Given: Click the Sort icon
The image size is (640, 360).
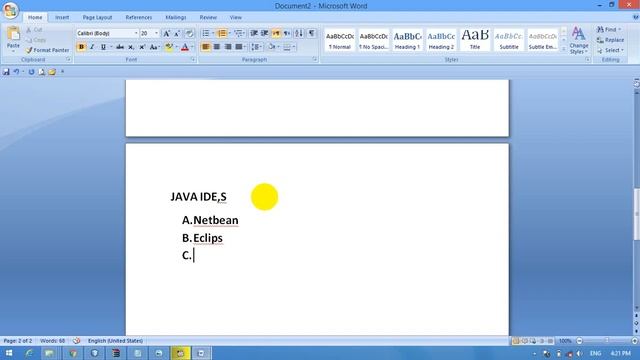Looking at the screenshot, I should [299, 33].
